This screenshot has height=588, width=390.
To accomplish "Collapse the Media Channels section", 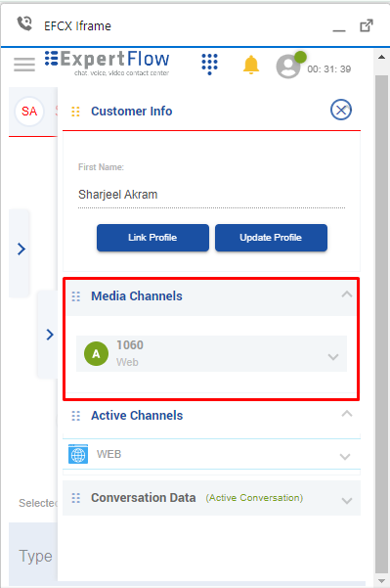I will 347,294.
